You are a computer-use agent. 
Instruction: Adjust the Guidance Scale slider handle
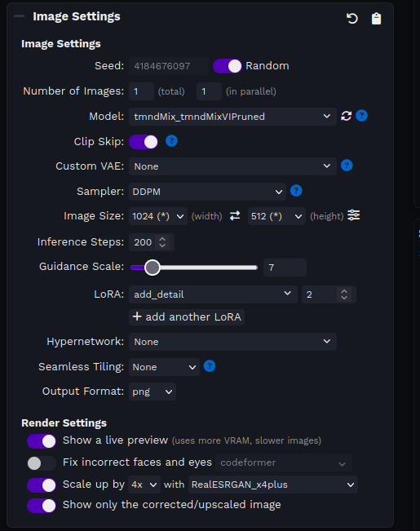(153, 268)
